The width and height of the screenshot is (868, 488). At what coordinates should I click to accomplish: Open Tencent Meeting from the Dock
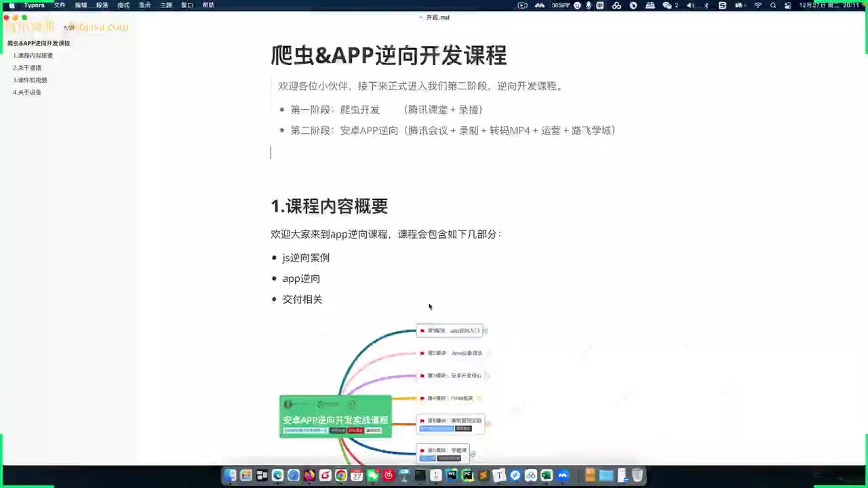(563, 476)
